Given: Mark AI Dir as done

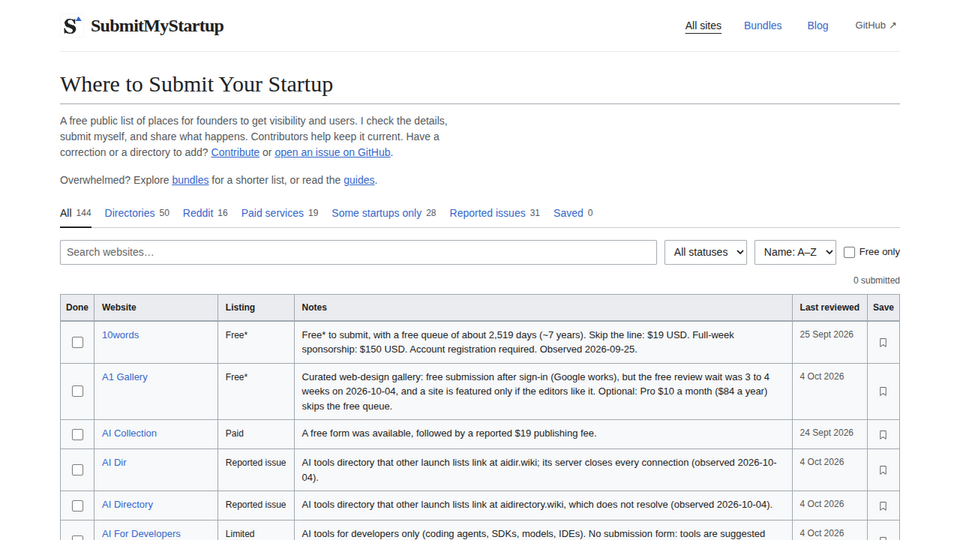Looking at the screenshot, I should pos(77,470).
